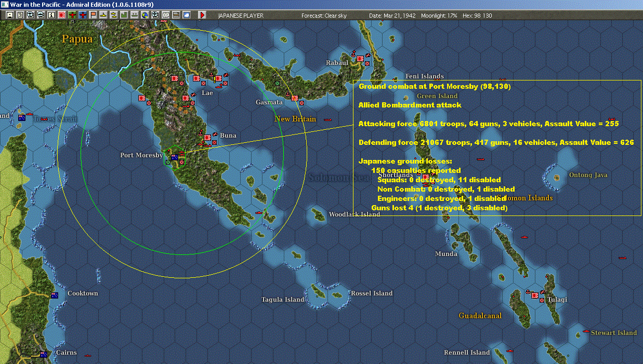Click 'Date: Mar 21, 1942' in the status bar
The height and width of the screenshot is (364, 643).
(391, 16)
